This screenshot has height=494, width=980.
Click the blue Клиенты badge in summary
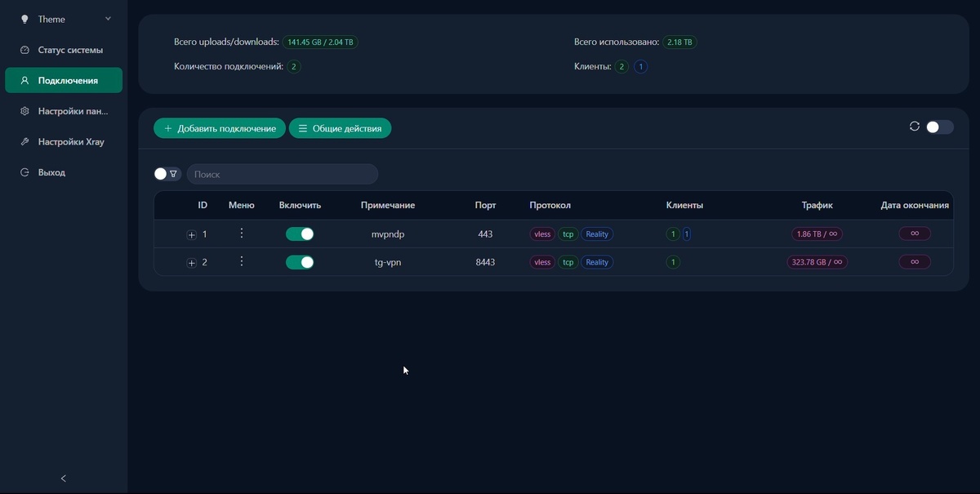point(641,66)
